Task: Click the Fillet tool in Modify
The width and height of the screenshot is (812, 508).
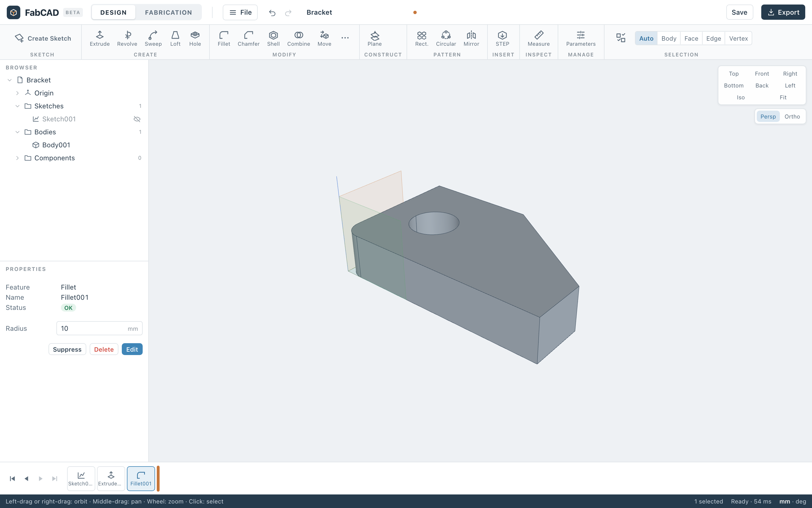Action: (224, 39)
